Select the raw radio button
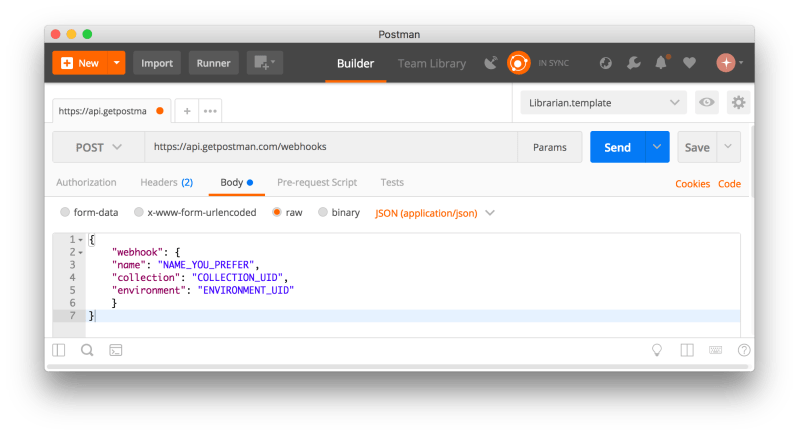 [x=277, y=212]
